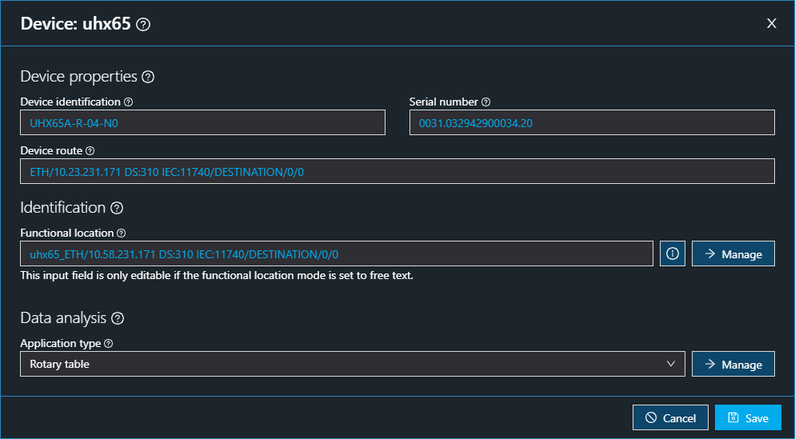Click the Device identification field
795x439 pixels.
coord(202,122)
